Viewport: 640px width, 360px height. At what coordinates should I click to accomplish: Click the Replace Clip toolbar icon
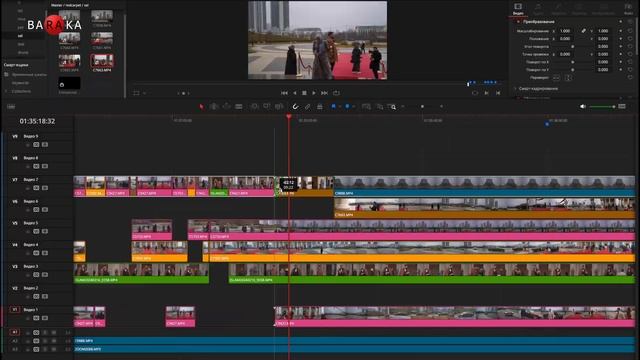(279, 107)
